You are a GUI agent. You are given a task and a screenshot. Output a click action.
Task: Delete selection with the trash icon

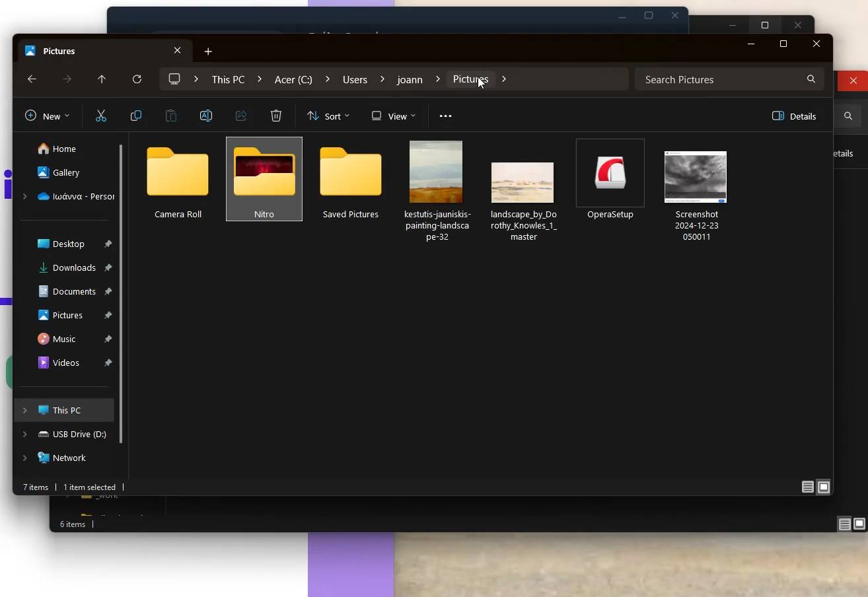click(x=276, y=116)
